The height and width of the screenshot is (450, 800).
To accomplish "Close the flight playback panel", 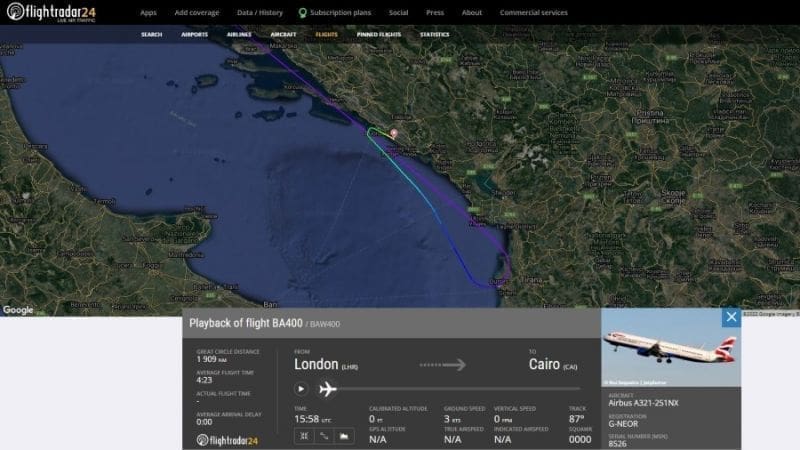I will (731, 317).
